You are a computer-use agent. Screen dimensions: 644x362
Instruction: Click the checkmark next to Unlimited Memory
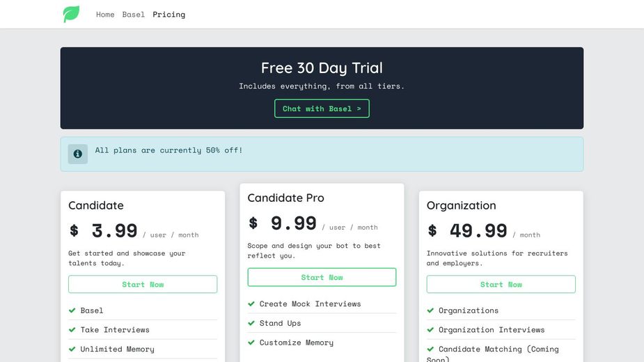point(72,349)
